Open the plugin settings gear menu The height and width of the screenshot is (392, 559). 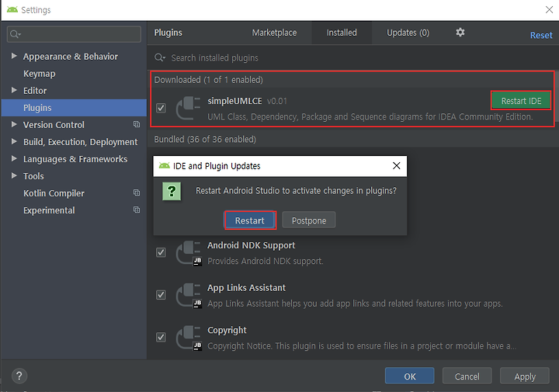tap(460, 33)
